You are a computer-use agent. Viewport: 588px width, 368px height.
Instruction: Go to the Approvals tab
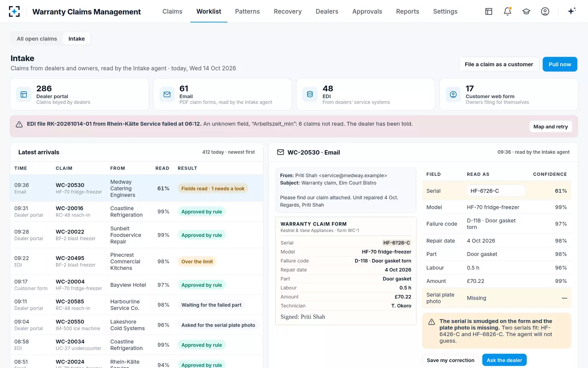[x=367, y=11]
